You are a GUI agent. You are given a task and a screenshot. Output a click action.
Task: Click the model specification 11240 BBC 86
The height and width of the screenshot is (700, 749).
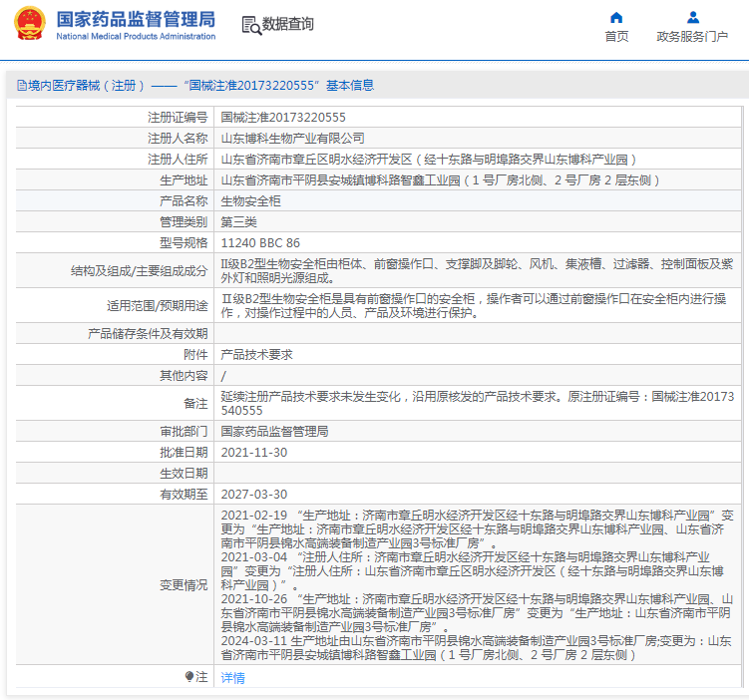click(x=259, y=243)
